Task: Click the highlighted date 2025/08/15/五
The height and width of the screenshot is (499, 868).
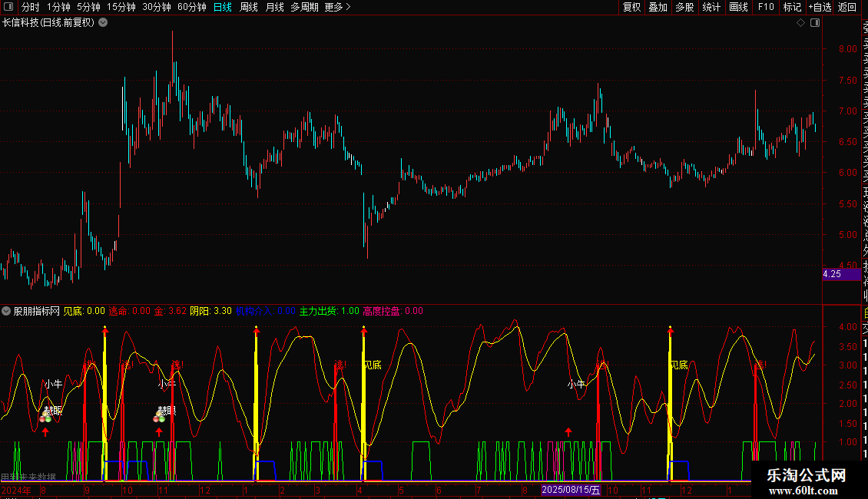Action: point(571,490)
